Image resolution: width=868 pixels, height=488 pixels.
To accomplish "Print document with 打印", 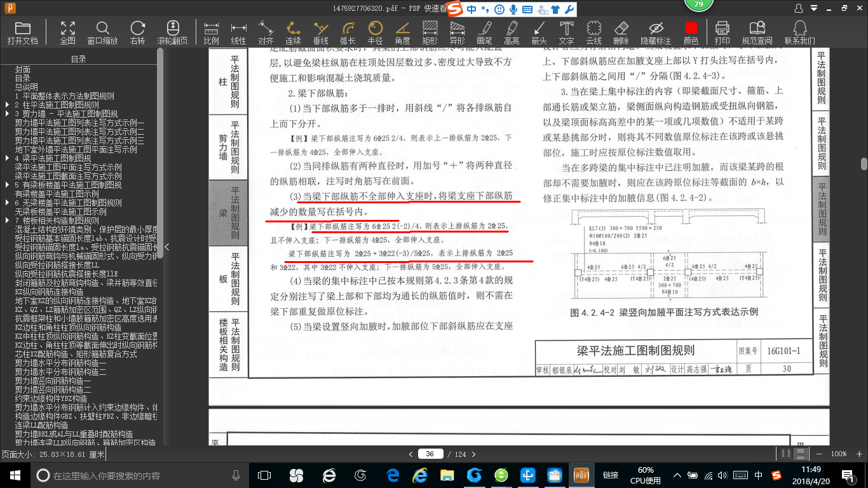I will pyautogui.click(x=722, y=33).
